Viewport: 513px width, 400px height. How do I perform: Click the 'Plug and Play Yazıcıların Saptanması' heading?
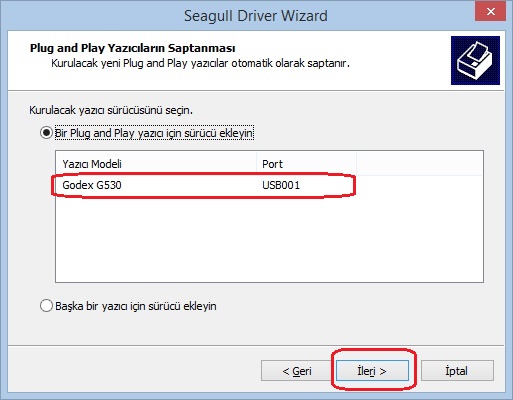coord(133,48)
